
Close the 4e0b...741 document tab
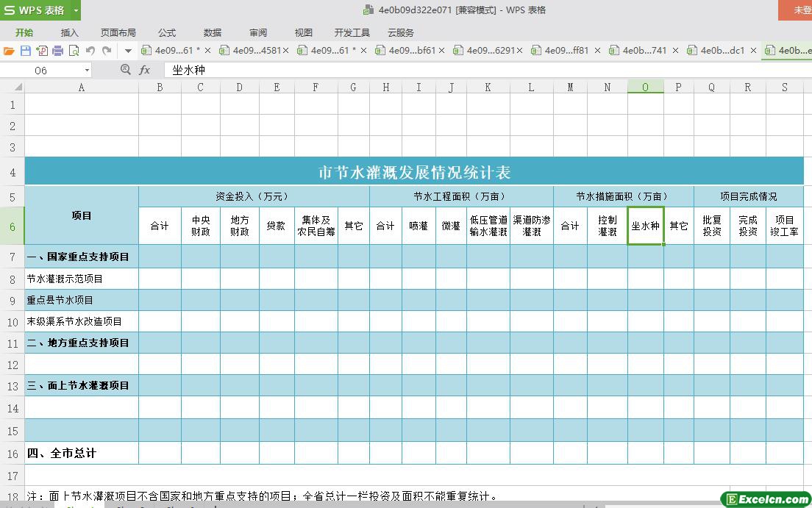click(675, 51)
